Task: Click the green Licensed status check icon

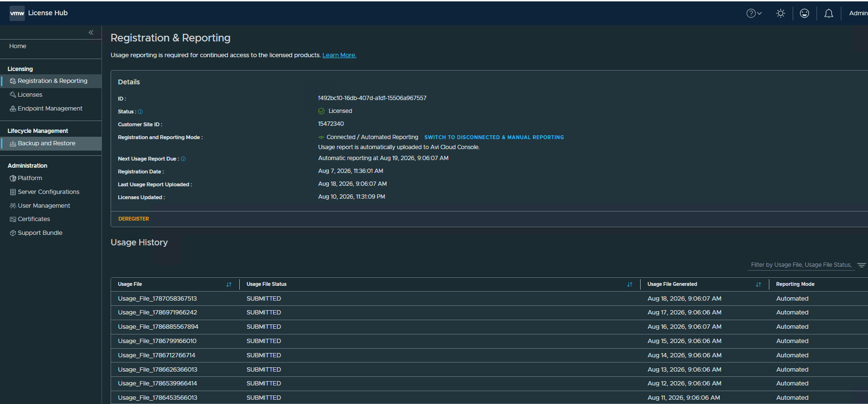Action: tap(321, 111)
